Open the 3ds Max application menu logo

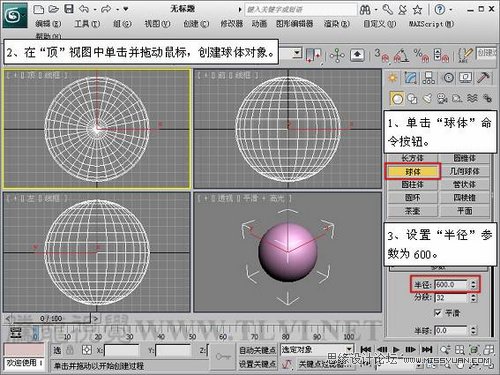15,15
